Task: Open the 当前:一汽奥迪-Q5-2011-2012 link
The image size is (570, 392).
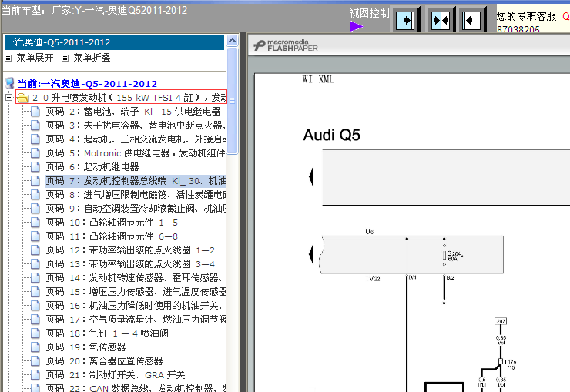Action: (x=87, y=84)
